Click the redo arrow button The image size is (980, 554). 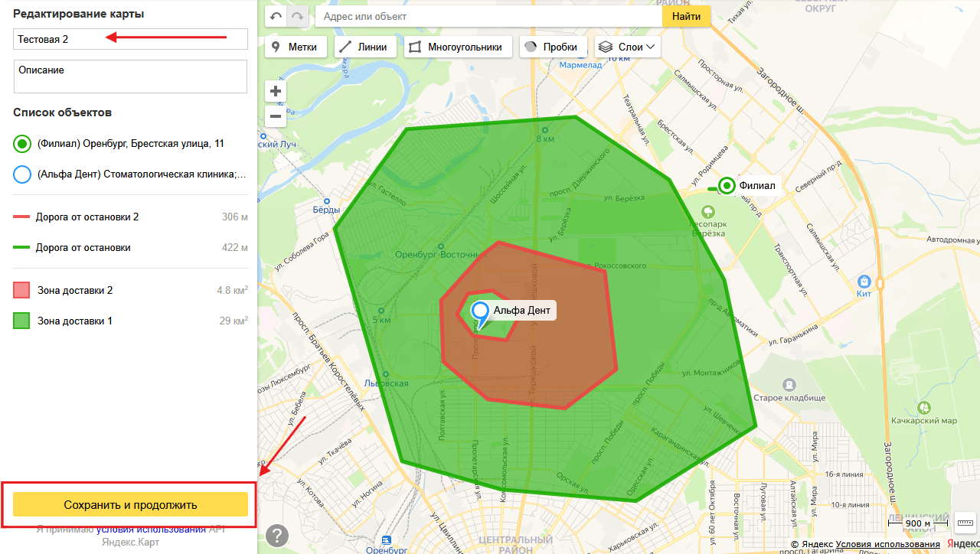tap(299, 16)
